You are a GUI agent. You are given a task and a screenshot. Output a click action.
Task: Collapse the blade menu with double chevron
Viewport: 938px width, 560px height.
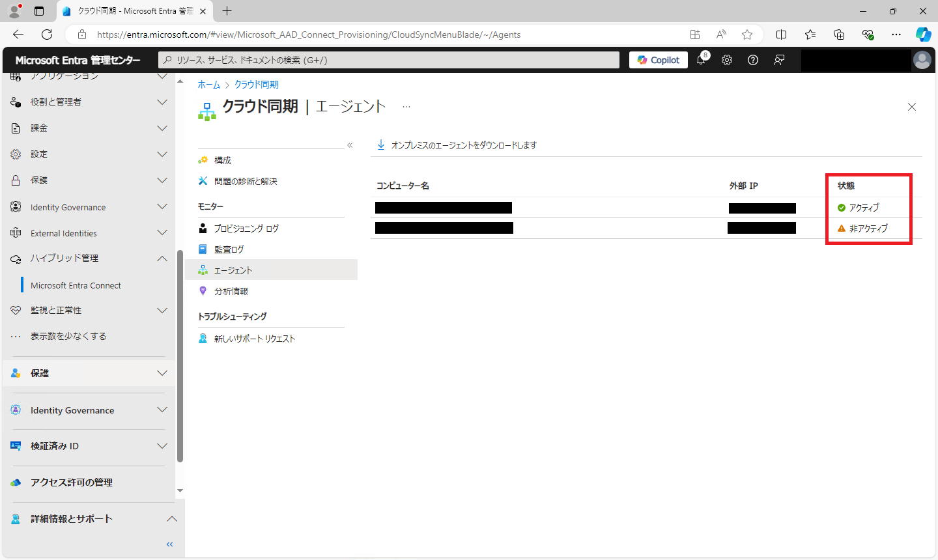pos(350,145)
